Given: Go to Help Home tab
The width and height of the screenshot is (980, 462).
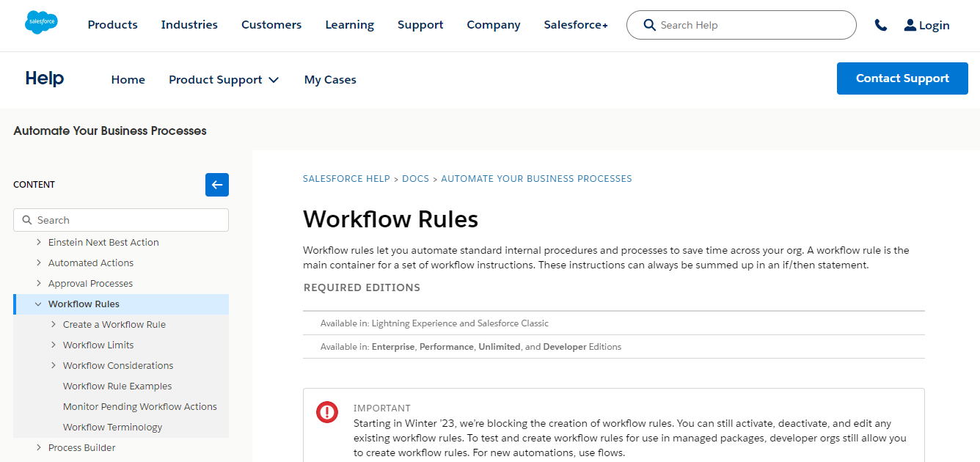Looking at the screenshot, I should tap(128, 80).
